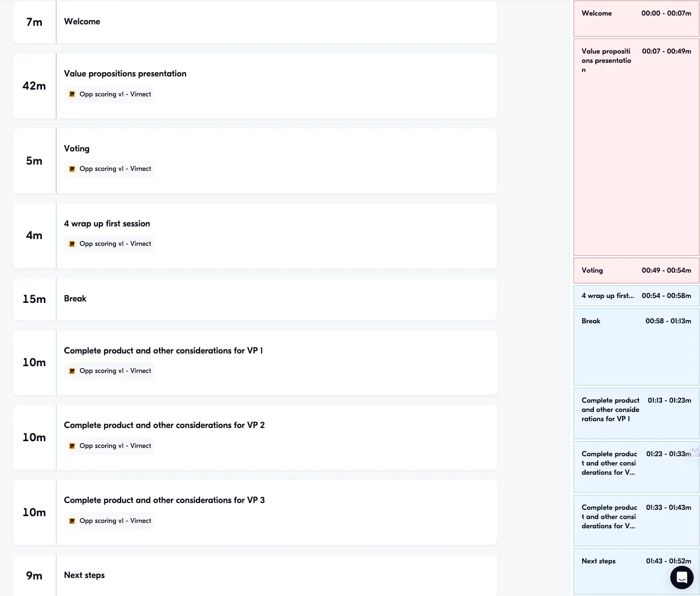Screen dimensions: 700x596
Task: Select the Voting block in the timeline
Action: point(636,271)
